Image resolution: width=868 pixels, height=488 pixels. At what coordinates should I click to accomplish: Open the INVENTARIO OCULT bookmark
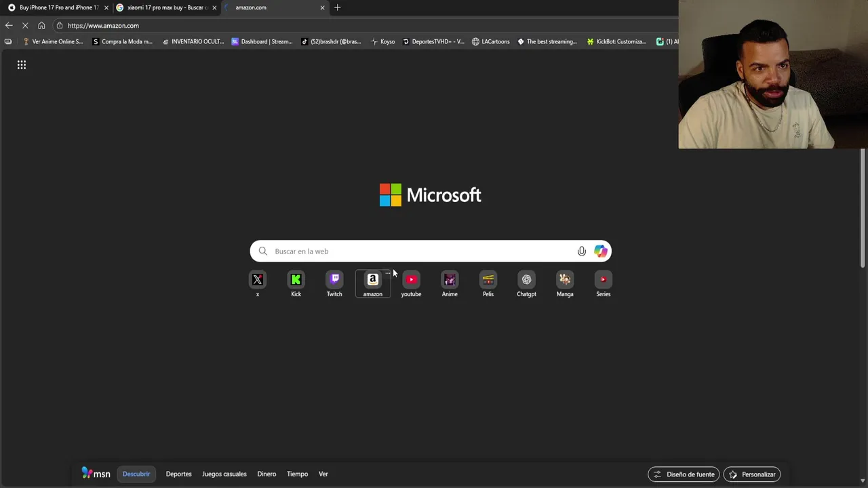193,41
